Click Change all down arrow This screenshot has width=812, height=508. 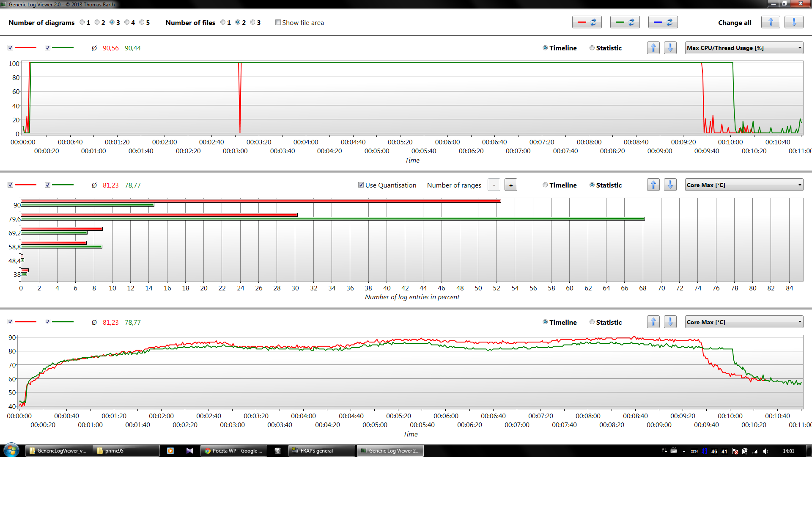(x=794, y=22)
